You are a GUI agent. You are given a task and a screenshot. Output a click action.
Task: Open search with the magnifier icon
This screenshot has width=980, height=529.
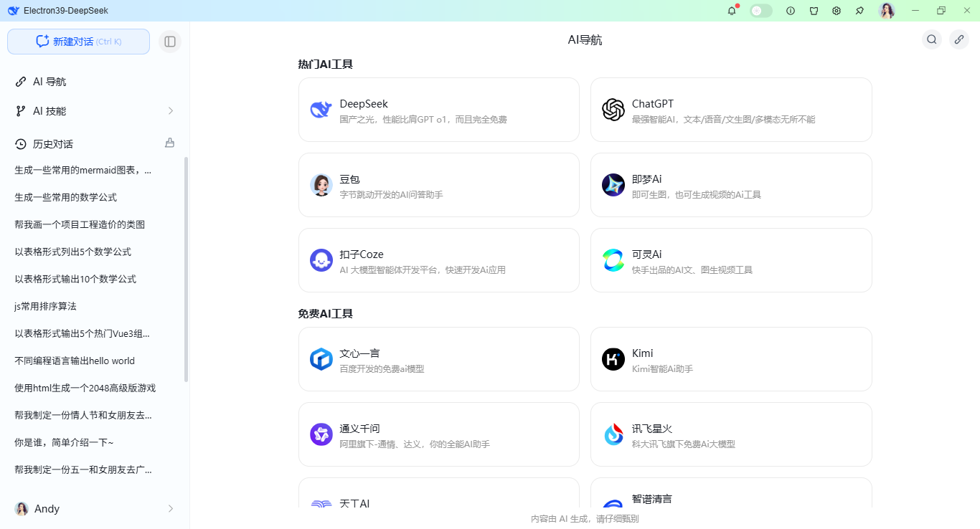[x=932, y=39]
